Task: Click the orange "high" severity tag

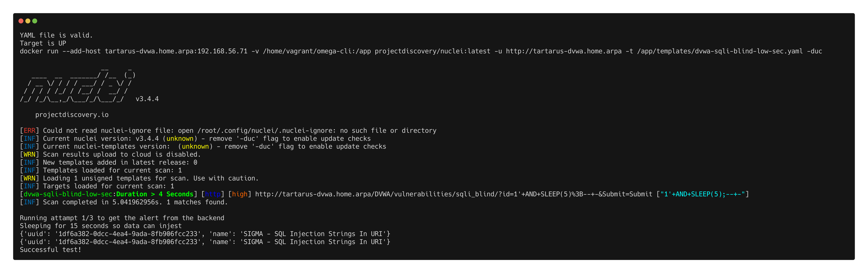Action: (x=240, y=194)
